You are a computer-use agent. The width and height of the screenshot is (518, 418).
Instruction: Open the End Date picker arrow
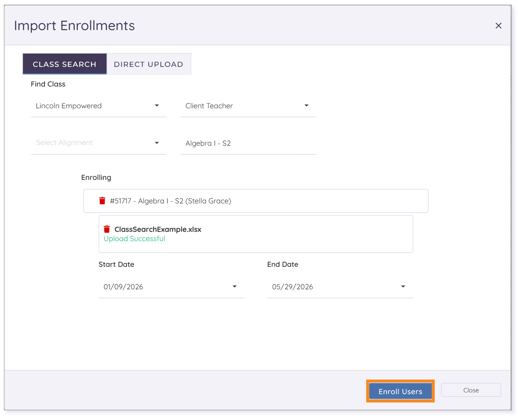click(403, 287)
